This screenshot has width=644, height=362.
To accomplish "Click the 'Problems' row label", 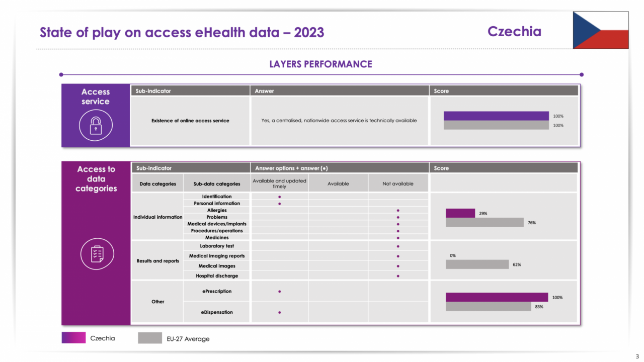I will click(217, 217).
